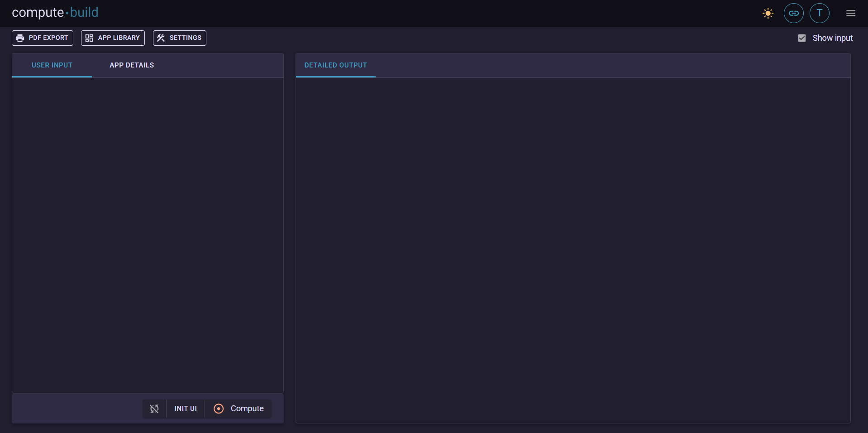
Task: Open the T user avatar menu
Action: 819,13
